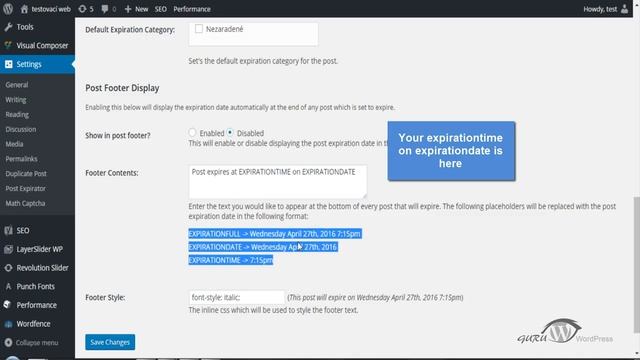Open Post Expirator settings
Image resolution: width=640 pixels, height=360 pixels.
click(25, 189)
